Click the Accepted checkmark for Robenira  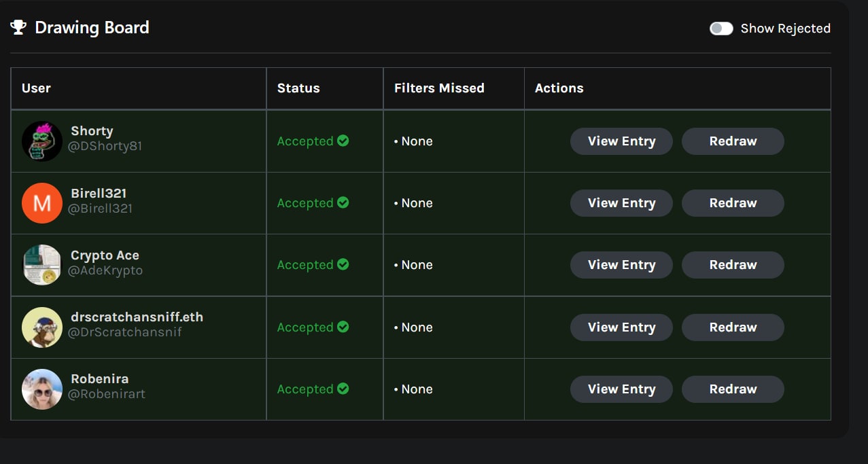[x=343, y=389]
